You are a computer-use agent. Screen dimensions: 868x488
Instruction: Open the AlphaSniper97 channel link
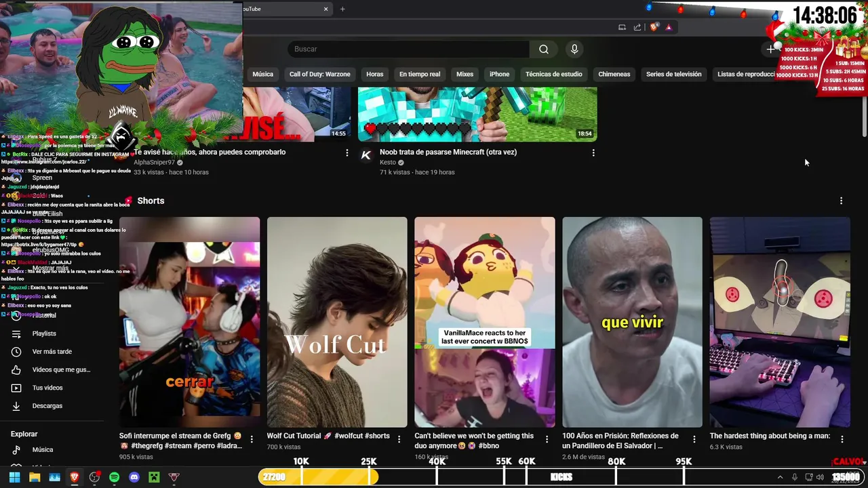click(x=155, y=163)
